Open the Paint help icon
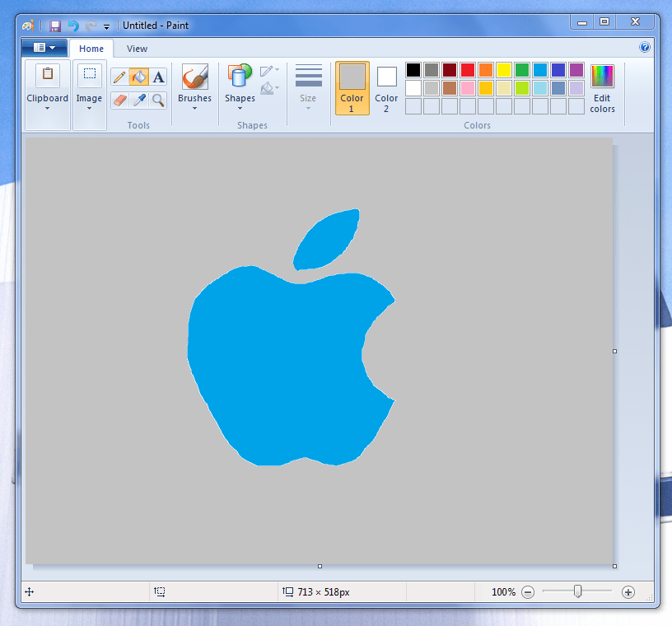672x626 pixels. pyautogui.click(x=644, y=47)
